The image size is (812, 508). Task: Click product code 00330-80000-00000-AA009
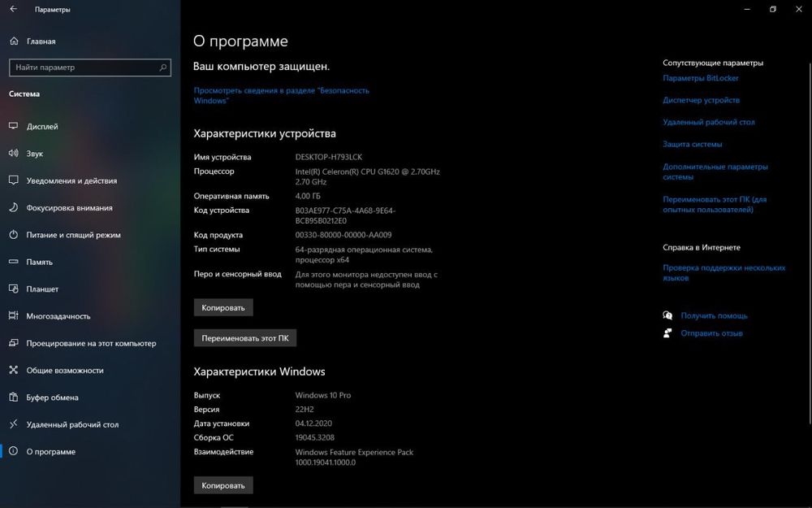point(343,235)
